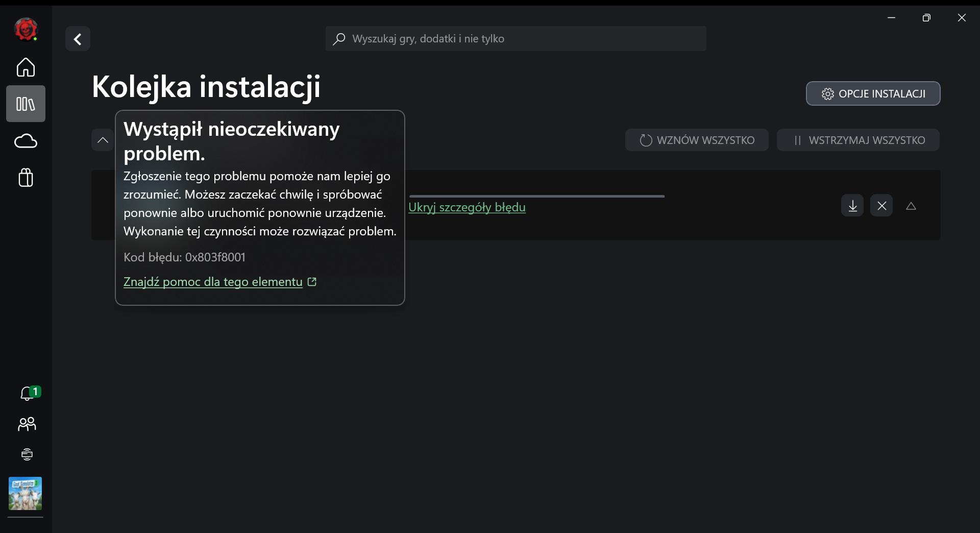Cancel the queued installation with the X
The width and height of the screenshot is (980, 533).
881,206
